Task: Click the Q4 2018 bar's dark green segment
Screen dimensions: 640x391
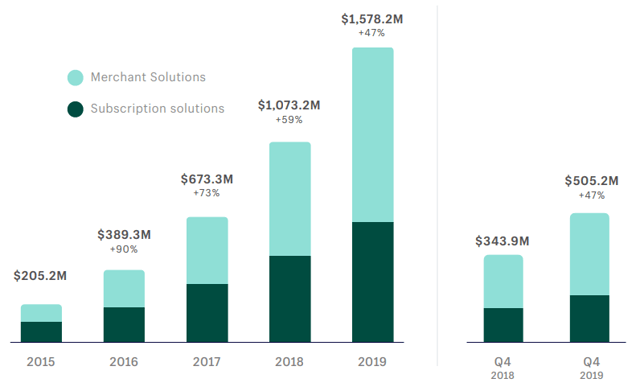Action: coord(503,325)
